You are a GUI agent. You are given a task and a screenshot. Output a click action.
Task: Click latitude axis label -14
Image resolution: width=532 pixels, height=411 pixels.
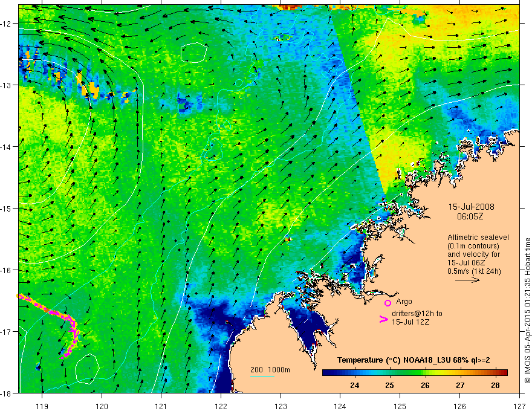pos(7,147)
